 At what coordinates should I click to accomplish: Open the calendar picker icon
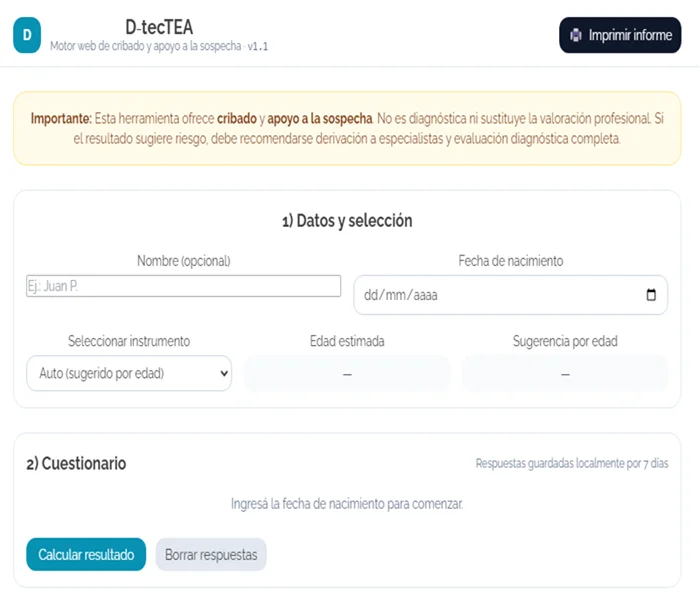[651, 295]
